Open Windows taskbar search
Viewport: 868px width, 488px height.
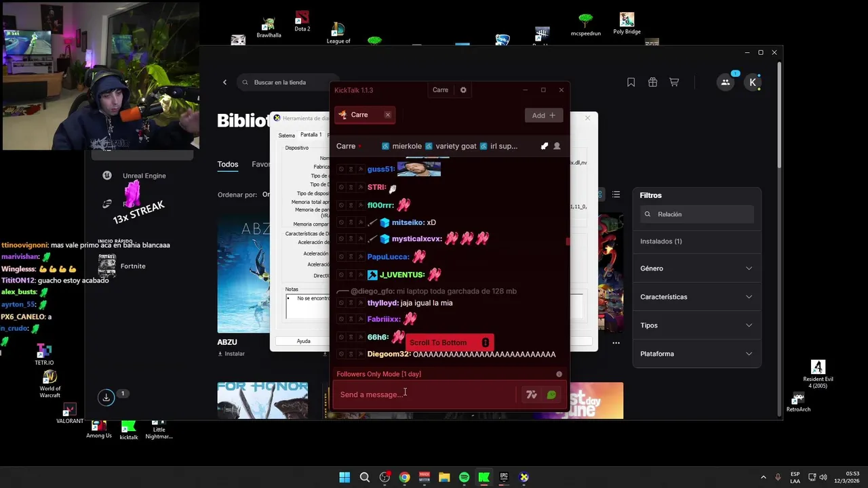pyautogui.click(x=365, y=477)
